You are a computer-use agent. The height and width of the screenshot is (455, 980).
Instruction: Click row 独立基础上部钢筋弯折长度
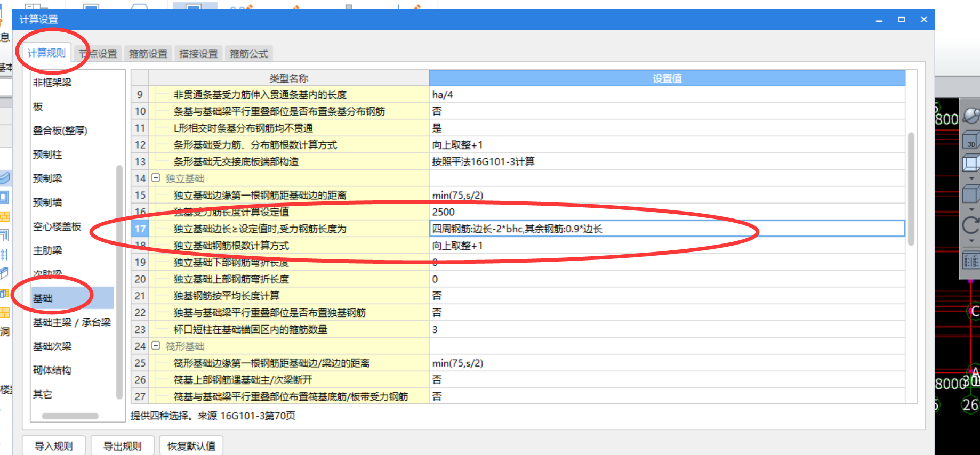pyautogui.click(x=288, y=279)
